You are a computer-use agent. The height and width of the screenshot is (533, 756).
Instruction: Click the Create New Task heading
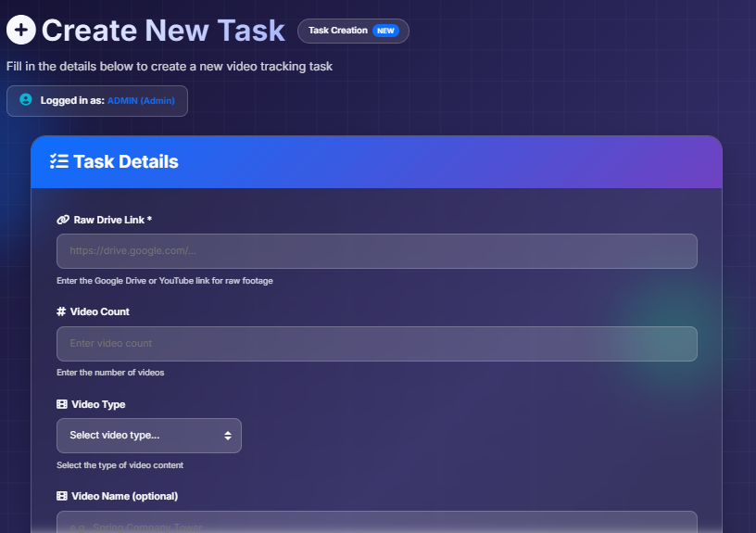click(x=163, y=31)
